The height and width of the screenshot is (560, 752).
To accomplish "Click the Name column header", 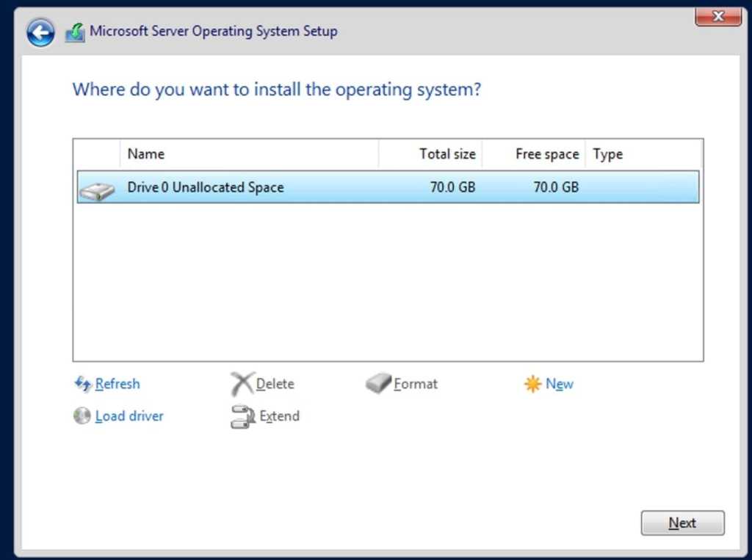I will (x=145, y=154).
